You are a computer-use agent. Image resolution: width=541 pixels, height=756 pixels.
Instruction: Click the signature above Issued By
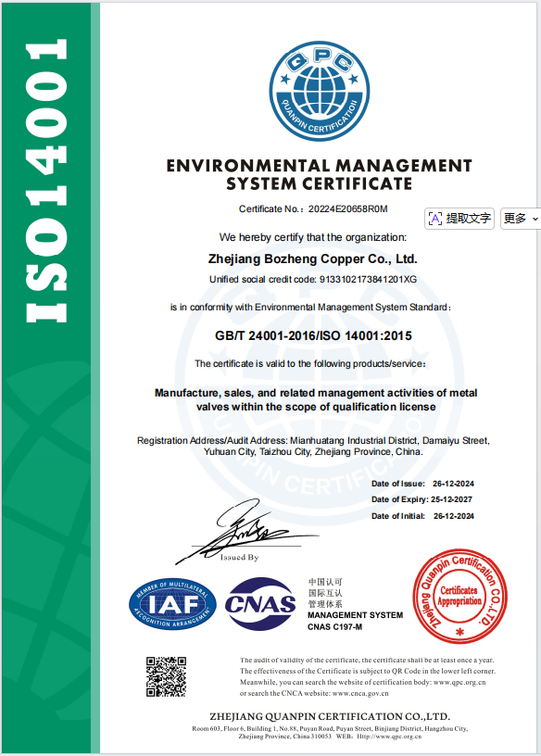tap(245, 531)
